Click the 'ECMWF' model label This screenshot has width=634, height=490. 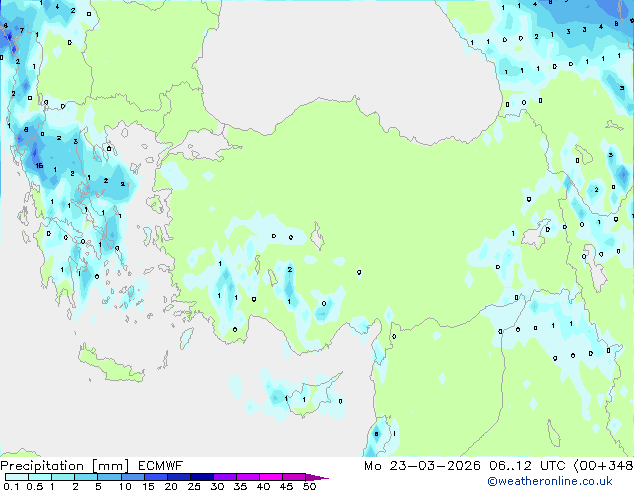coord(161,466)
